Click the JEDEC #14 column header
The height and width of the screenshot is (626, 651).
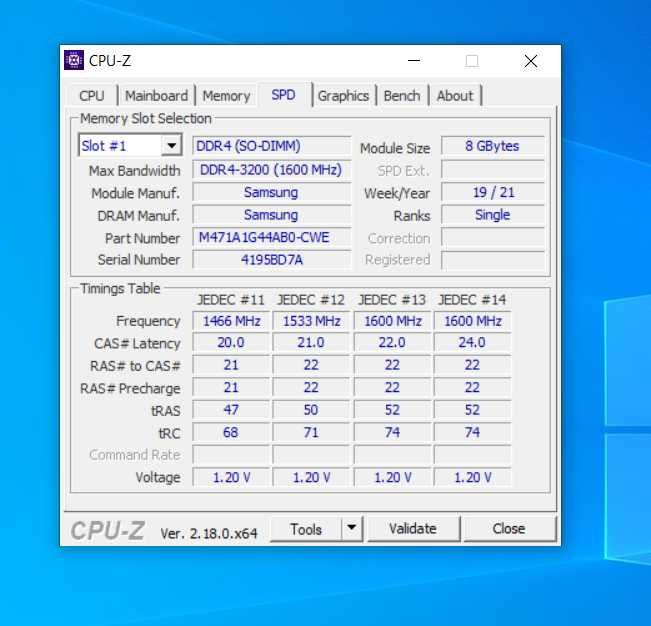[472, 300]
